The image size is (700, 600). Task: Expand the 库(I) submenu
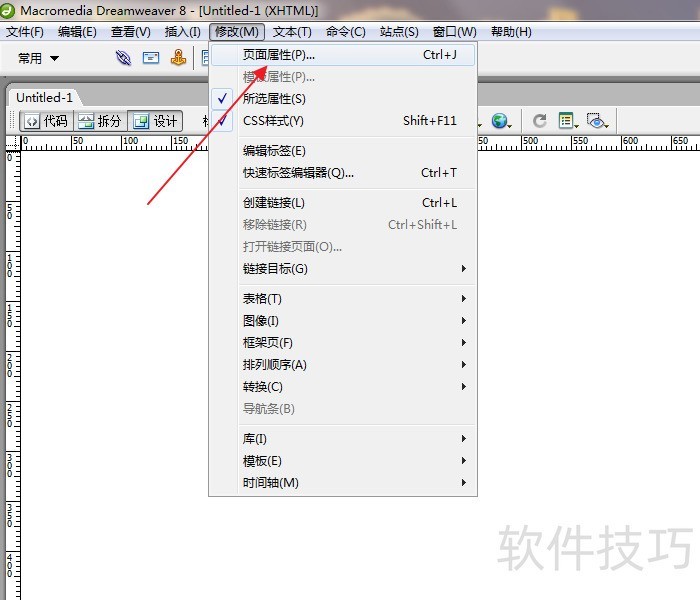coord(343,439)
